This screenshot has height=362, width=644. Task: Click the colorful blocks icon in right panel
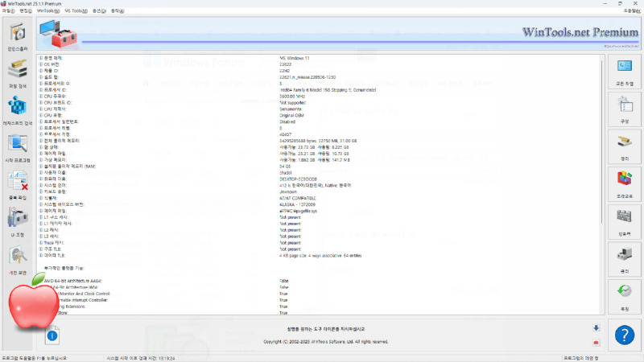625,184
